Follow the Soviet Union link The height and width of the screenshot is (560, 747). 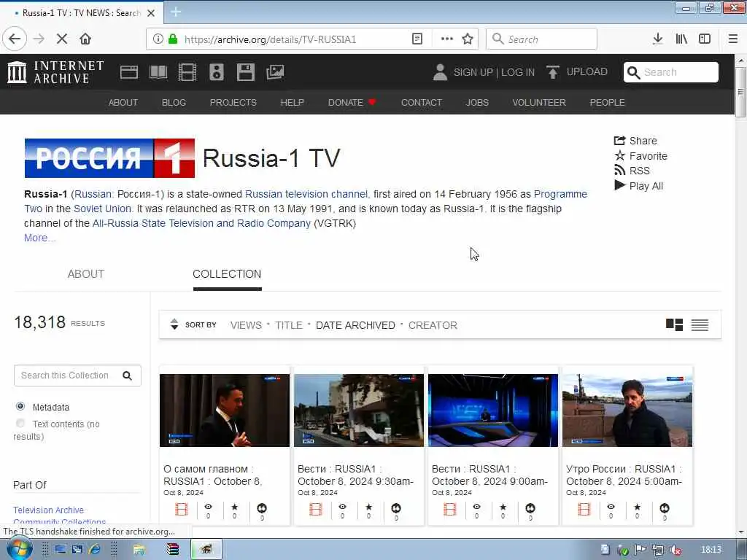(102, 209)
